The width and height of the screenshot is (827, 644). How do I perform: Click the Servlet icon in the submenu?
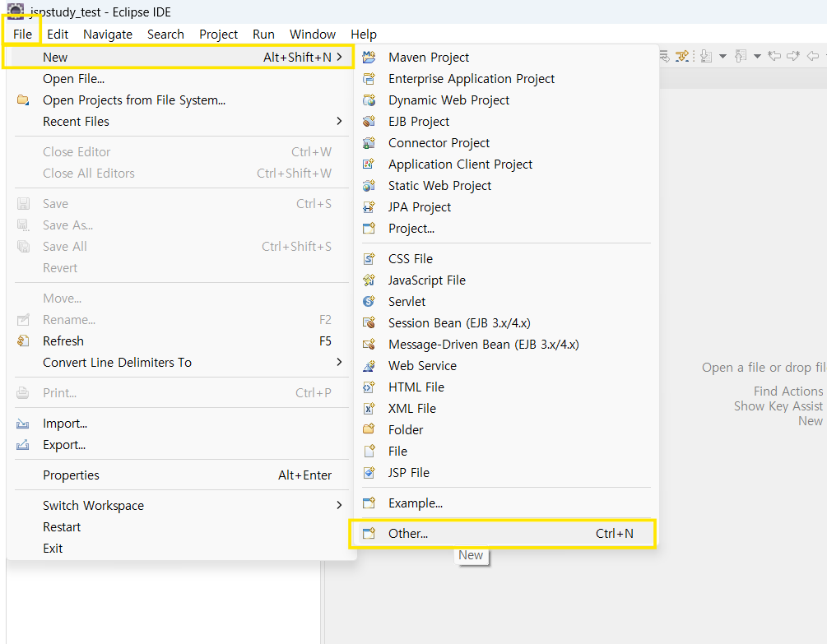pyautogui.click(x=369, y=301)
